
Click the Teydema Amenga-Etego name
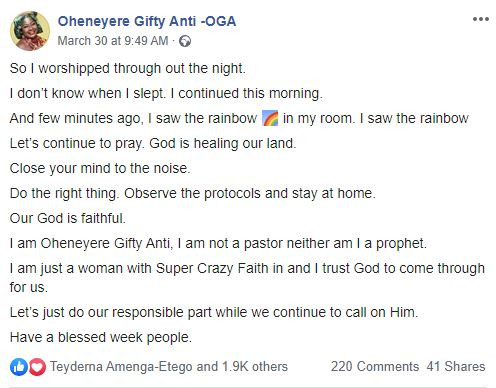point(121,366)
